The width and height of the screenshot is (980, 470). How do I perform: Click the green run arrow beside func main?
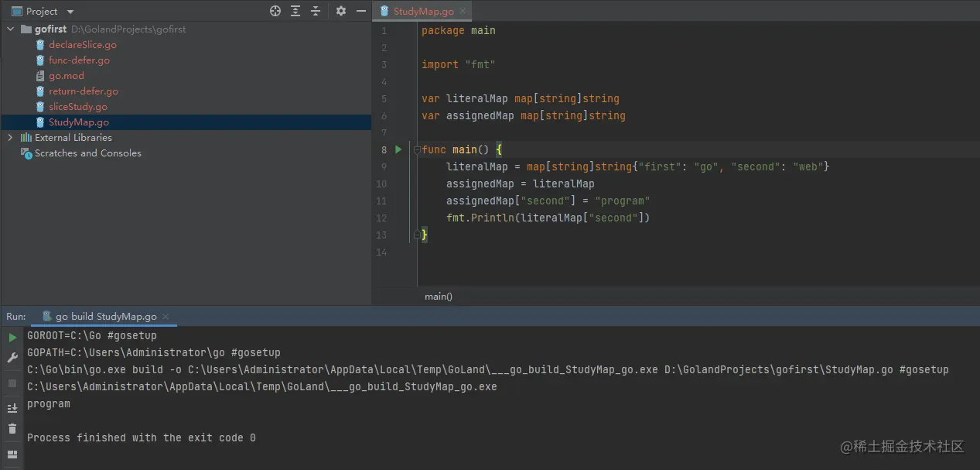(398, 149)
